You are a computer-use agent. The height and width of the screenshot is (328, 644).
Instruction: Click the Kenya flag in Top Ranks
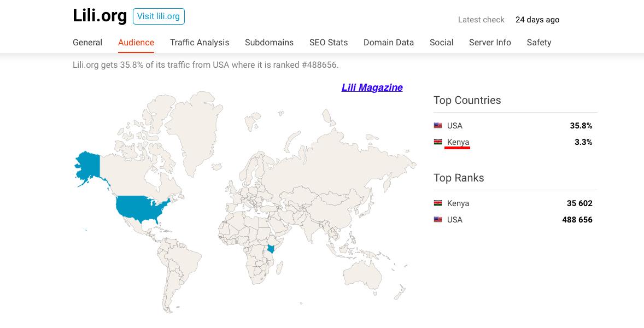pos(438,203)
